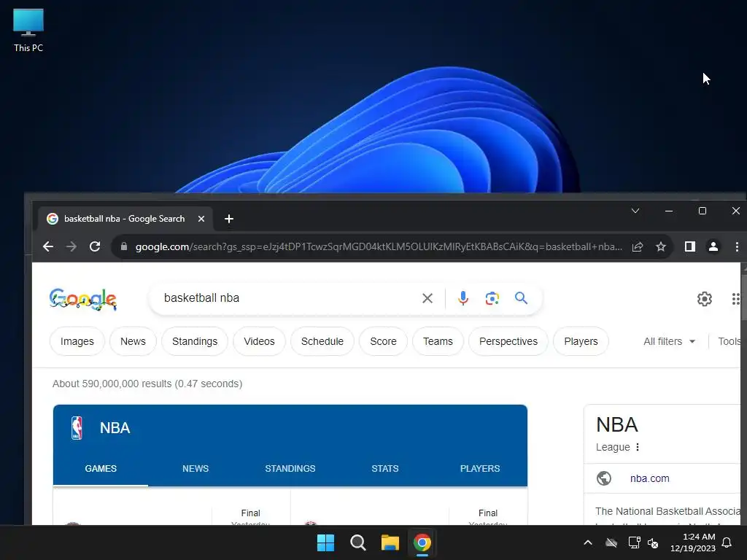
Task: Close the basketball nba search tab
Action: (201, 219)
